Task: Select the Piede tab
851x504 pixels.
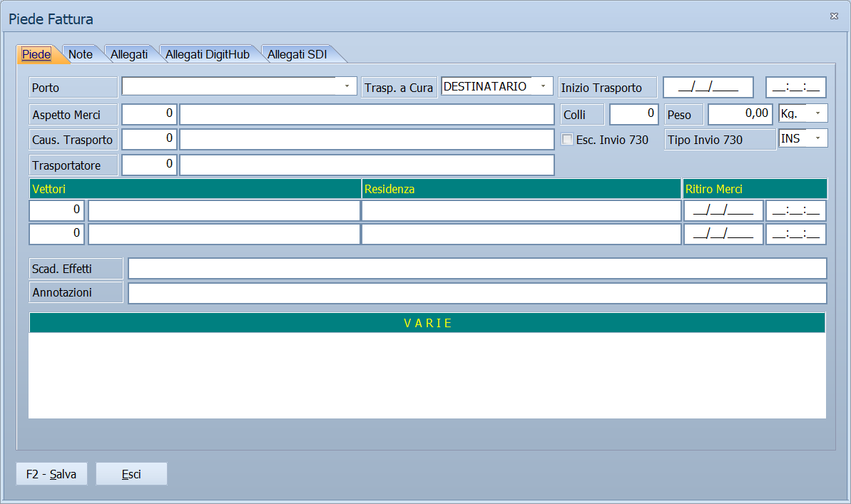Action: click(36, 54)
